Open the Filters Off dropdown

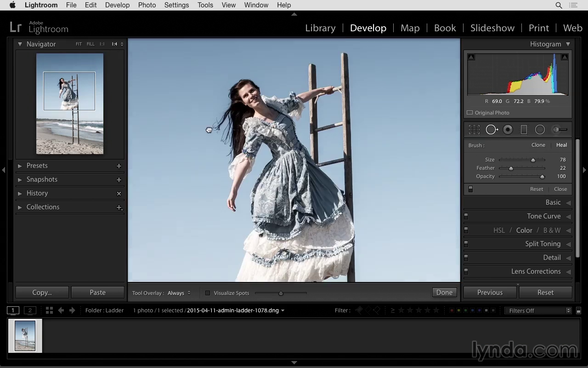pyautogui.click(x=537, y=311)
